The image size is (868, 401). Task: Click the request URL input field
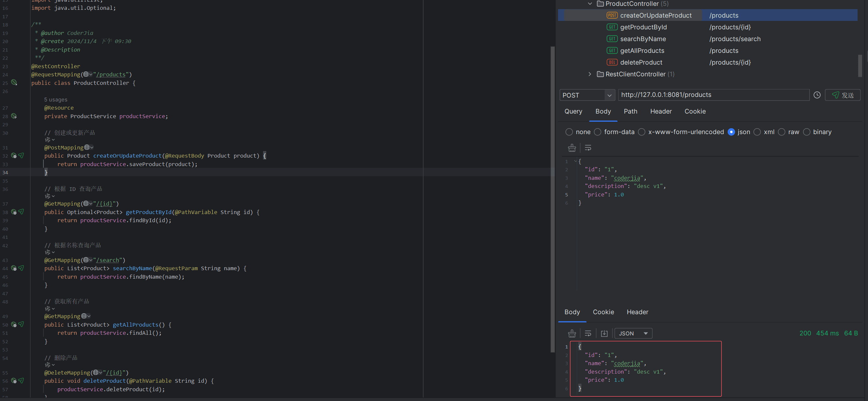713,95
